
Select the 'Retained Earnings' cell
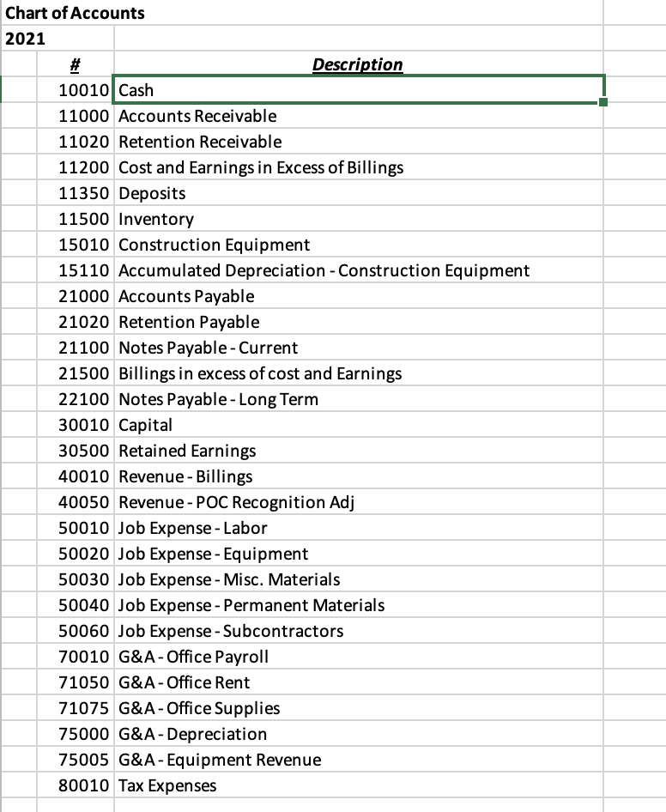pos(359,451)
